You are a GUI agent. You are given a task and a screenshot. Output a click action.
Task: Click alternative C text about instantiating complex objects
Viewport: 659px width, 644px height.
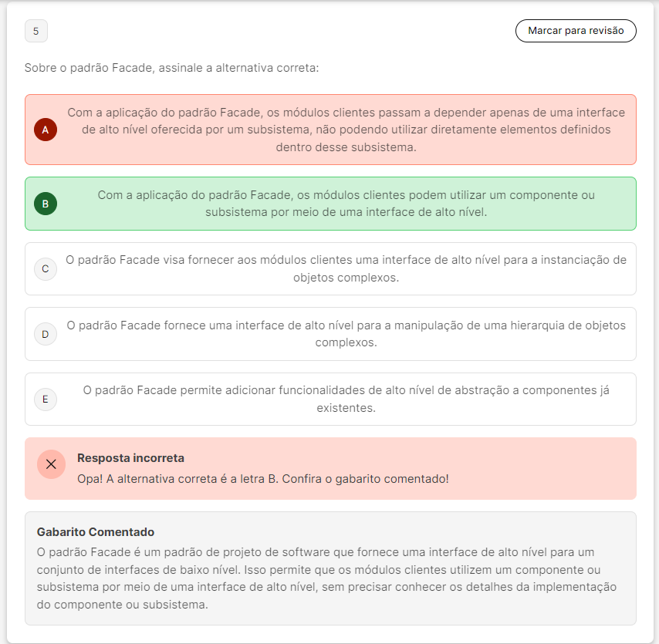(346, 268)
